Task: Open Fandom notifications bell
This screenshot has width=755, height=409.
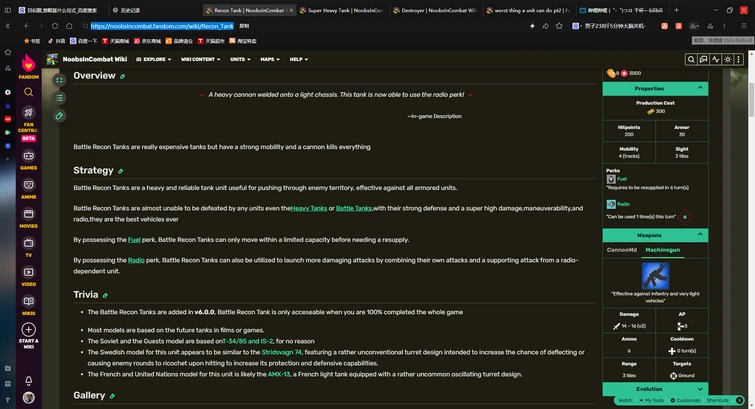Action: (x=28, y=381)
